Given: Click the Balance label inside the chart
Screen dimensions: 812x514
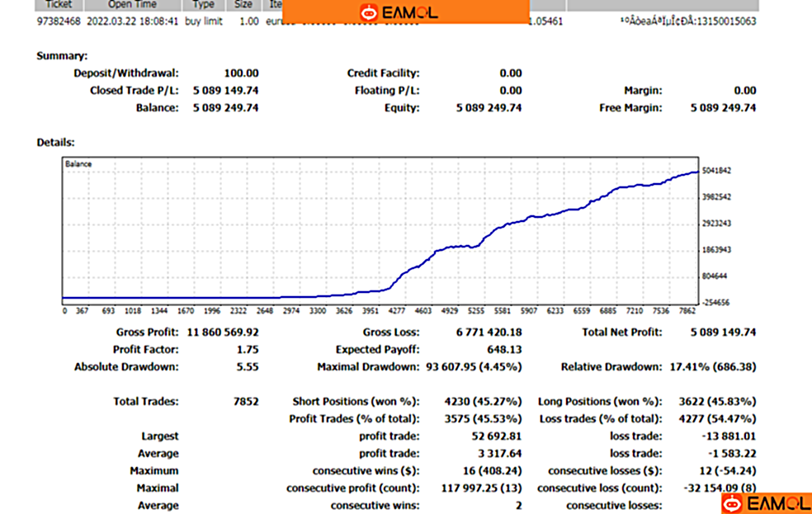Looking at the screenshot, I should pos(79,164).
